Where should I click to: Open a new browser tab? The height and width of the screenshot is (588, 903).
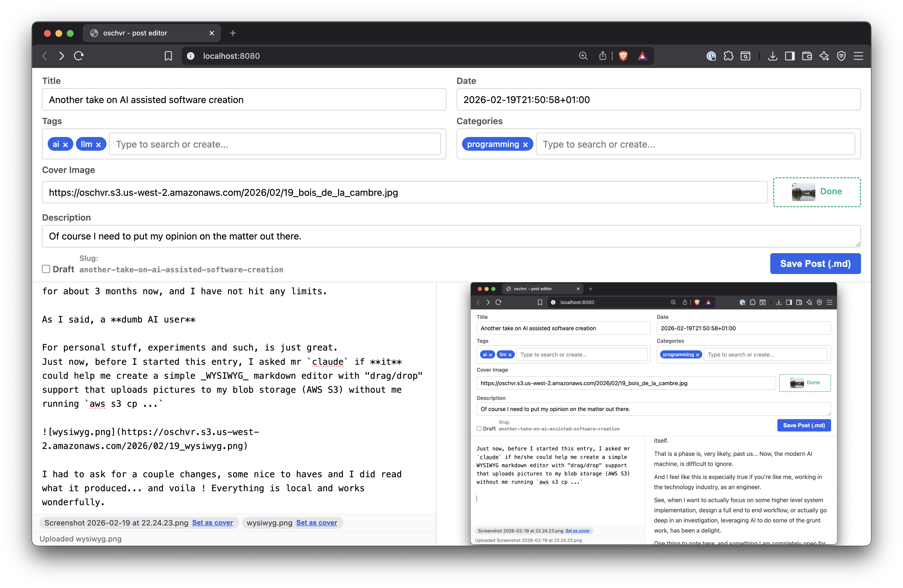233,33
